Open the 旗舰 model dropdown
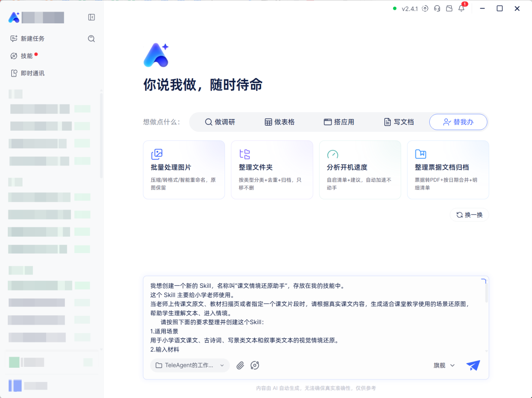Viewport: 532px width, 398px height. (x=444, y=365)
